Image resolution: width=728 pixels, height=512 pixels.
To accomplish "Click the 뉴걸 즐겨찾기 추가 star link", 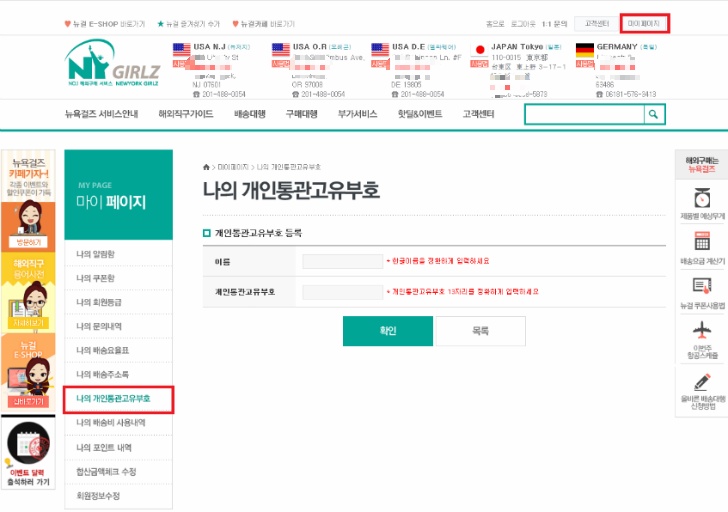I will 188,24.
